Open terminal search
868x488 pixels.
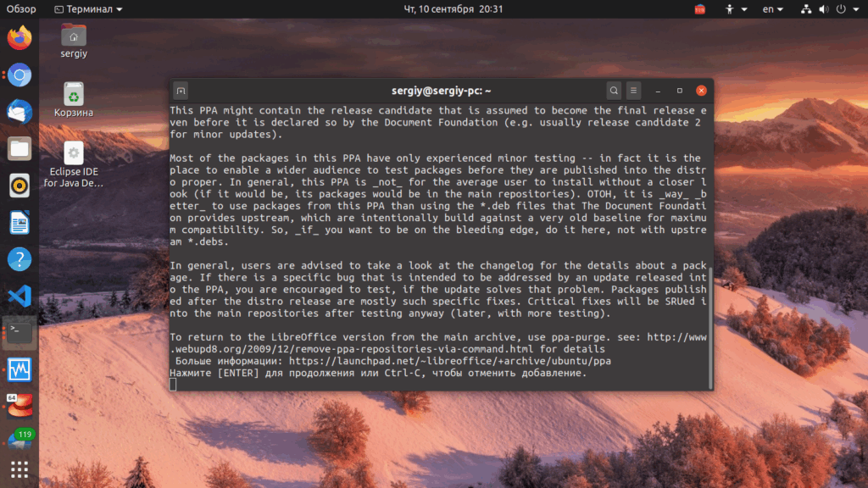(x=614, y=91)
